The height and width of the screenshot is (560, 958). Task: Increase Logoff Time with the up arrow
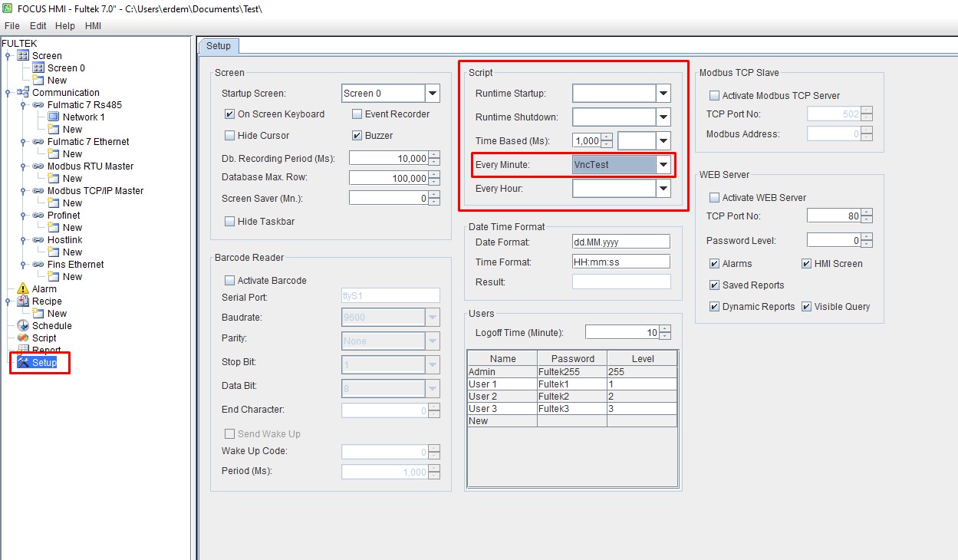(x=665, y=328)
